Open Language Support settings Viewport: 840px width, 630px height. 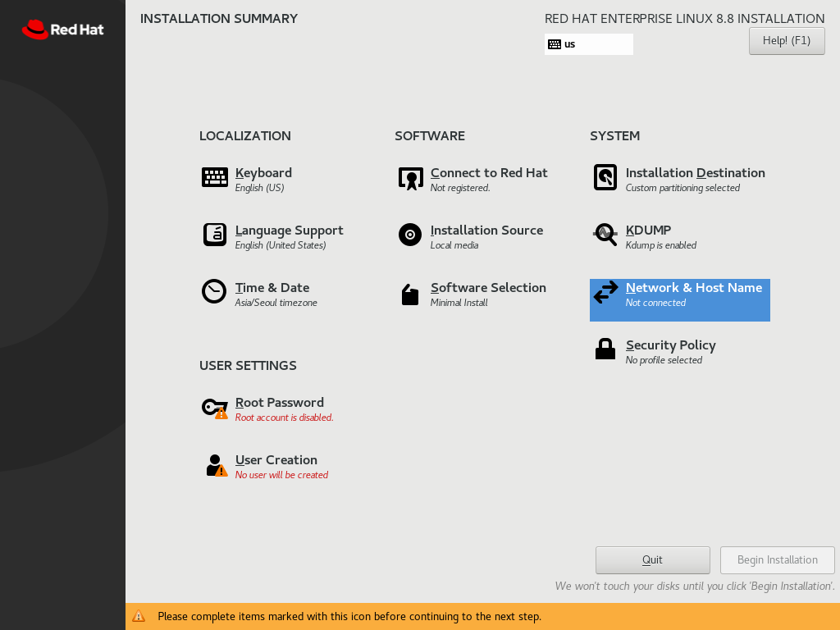(290, 231)
